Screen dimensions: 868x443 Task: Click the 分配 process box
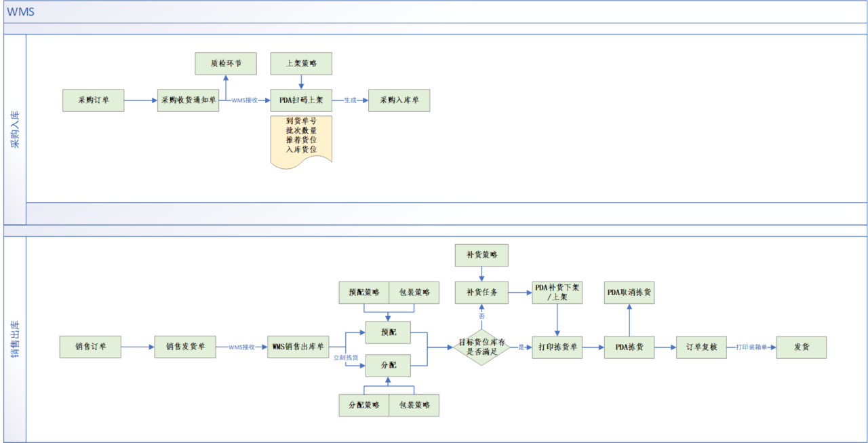tap(388, 365)
